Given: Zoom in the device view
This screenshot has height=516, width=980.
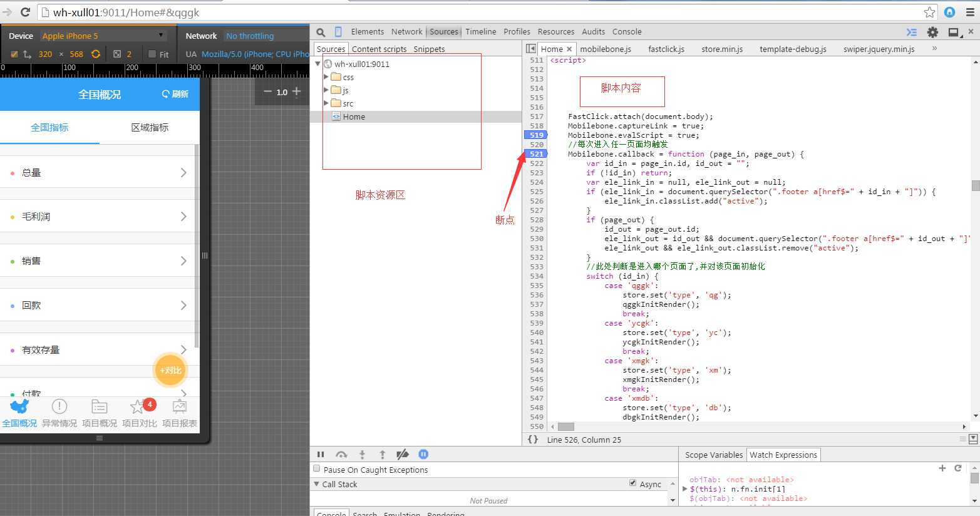Looking at the screenshot, I should click(297, 91).
